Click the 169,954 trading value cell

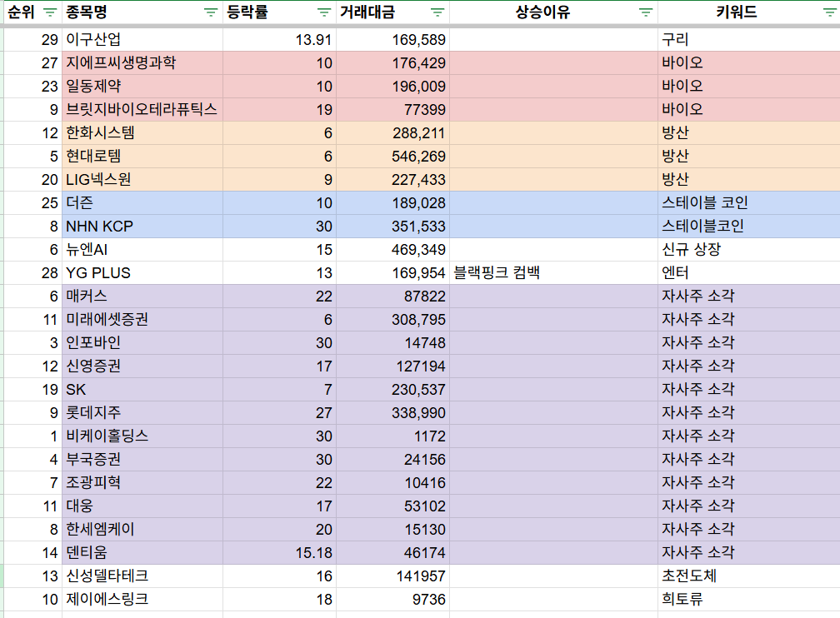[x=392, y=272]
